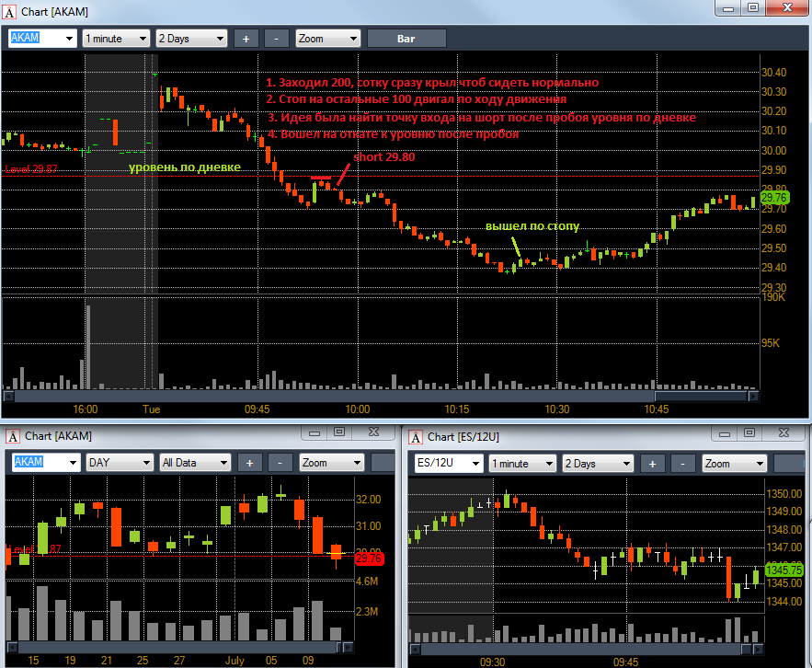The height and width of the screenshot is (668, 812).
Task: Click right arrow of ES/12U chart scrollbar
Action: (x=760, y=649)
